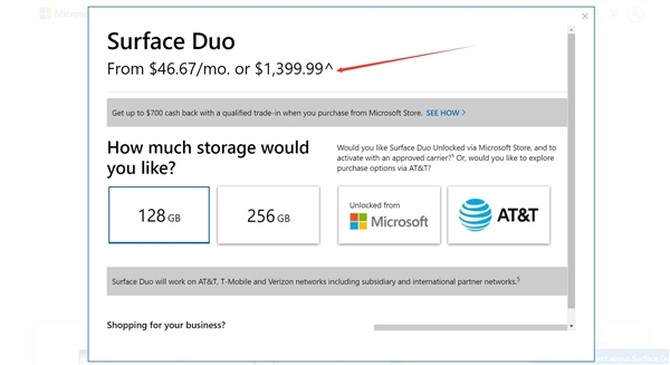Click the AT&T globe logo
The width and height of the screenshot is (670, 365).
coord(475,215)
